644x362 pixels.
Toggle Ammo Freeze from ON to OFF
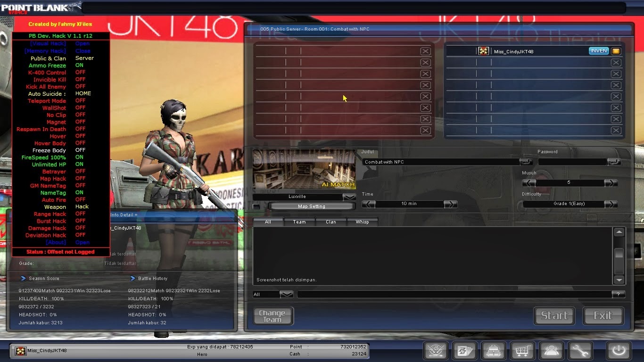pyautogui.click(x=80, y=65)
